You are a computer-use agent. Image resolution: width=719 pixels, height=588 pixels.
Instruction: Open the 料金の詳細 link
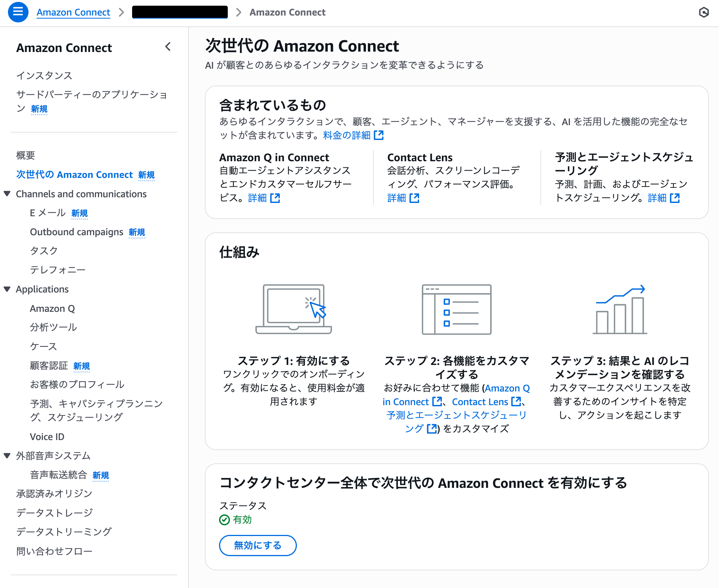tap(347, 135)
